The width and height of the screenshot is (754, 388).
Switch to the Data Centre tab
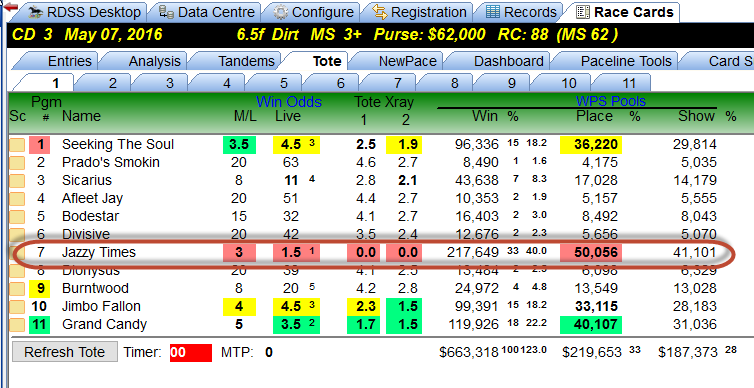tap(207, 12)
